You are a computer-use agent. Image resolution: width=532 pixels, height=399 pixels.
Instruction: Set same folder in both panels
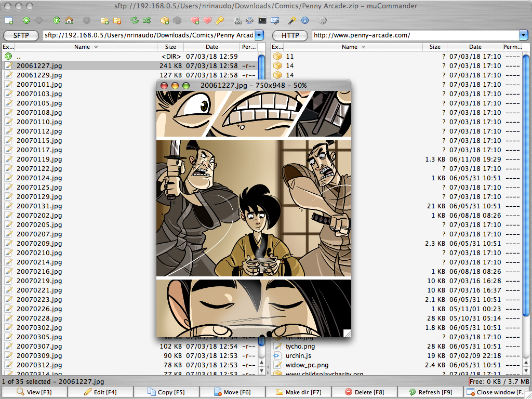147,21
